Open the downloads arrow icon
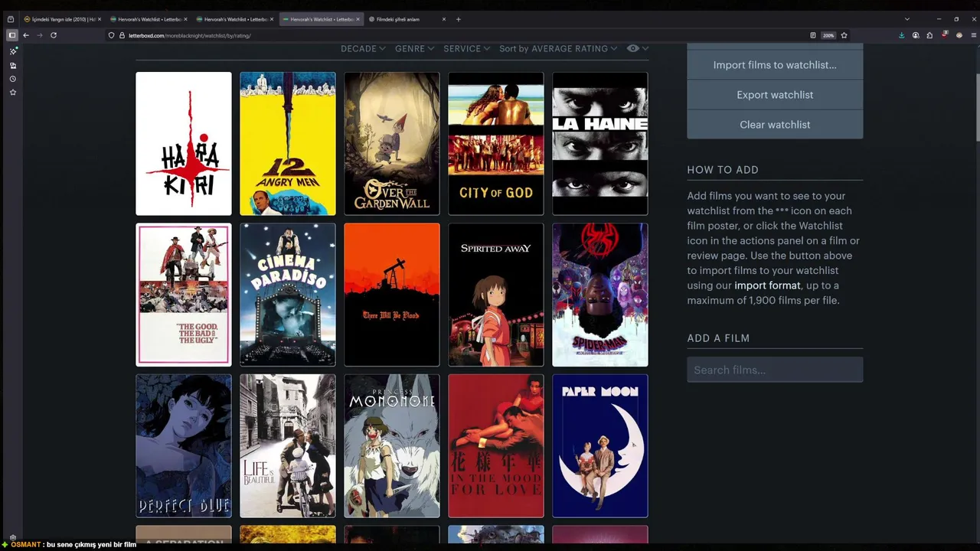Image resolution: width=980 pixels, height=551 pixels. (901, 35)
